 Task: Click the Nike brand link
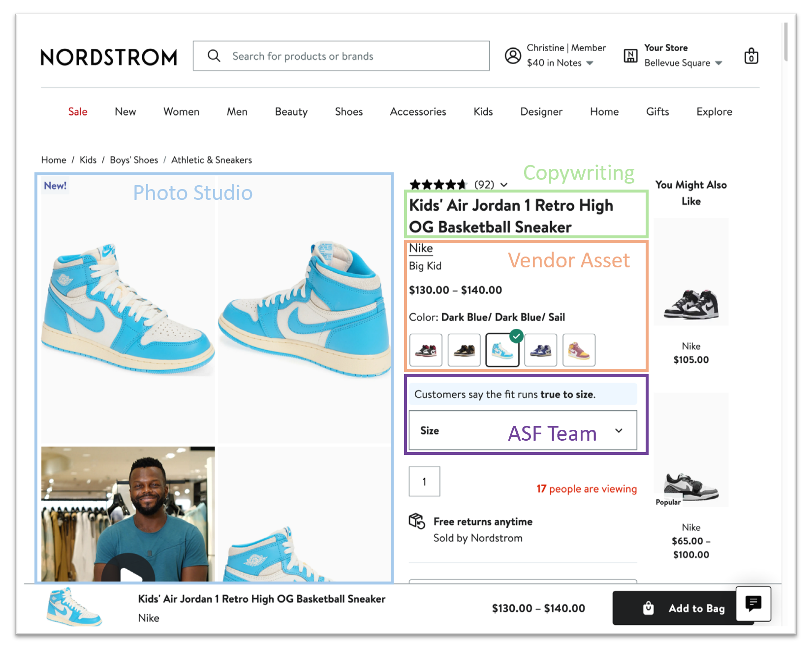tap(421, 248)
